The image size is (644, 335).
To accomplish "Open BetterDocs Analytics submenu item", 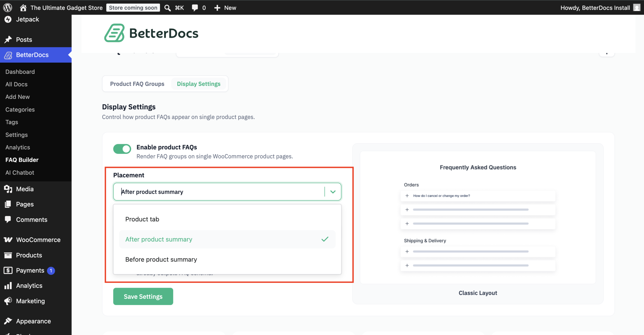I will (18, 147).
